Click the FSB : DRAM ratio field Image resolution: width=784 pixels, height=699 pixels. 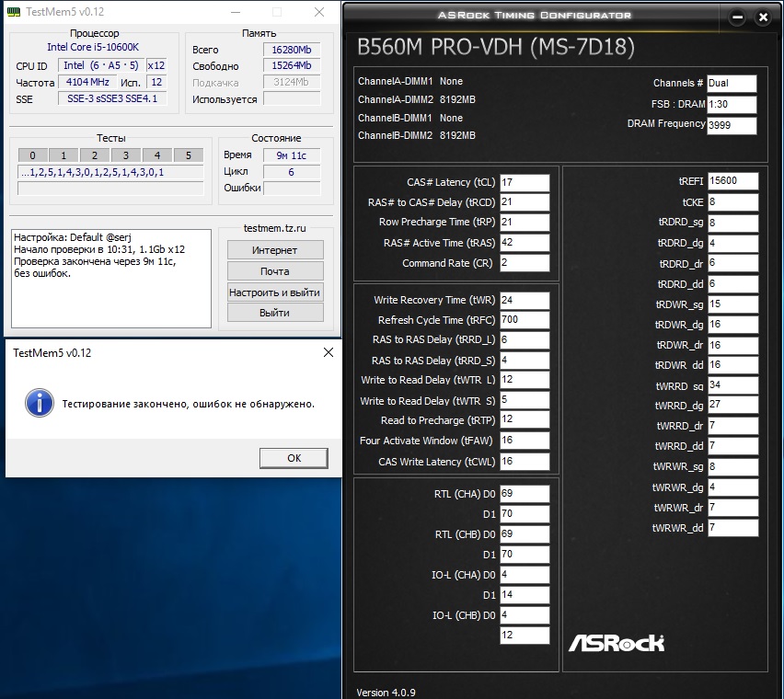(732, 105)
